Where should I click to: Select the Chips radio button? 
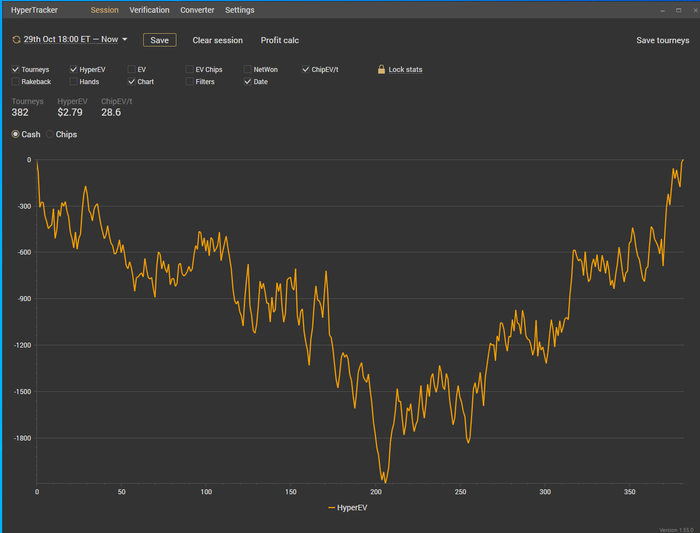(x=50, y=134)
